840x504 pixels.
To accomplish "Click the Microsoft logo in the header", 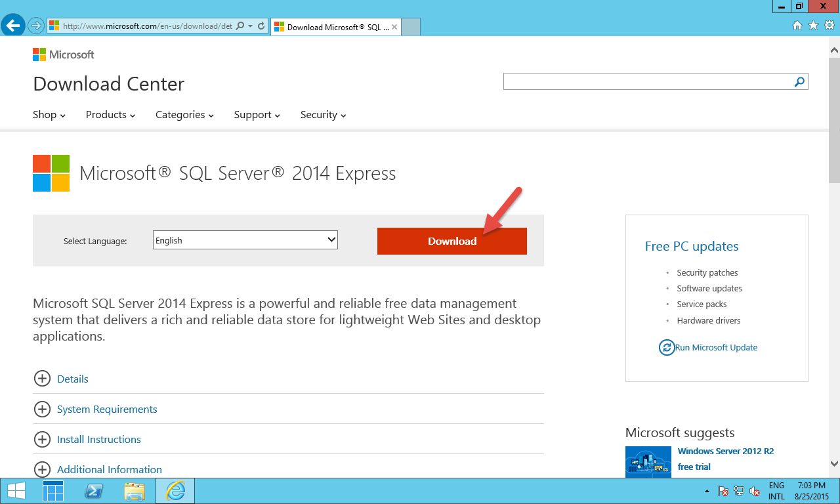I will pyautogui.click(x=64, y=54).
